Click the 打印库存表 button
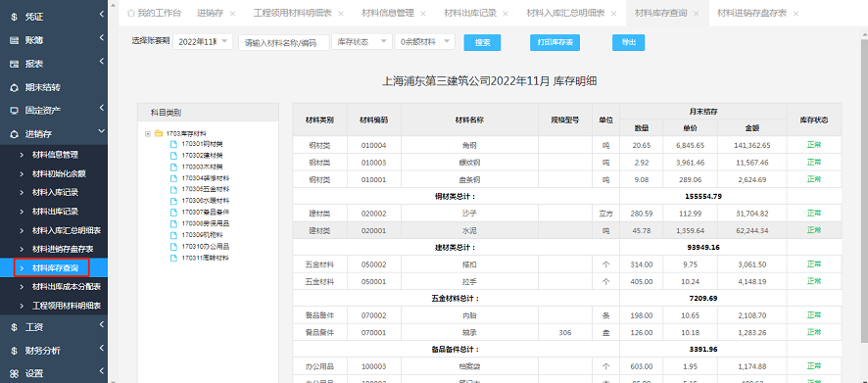The image size is (868, 383). [x=555, y=43]
